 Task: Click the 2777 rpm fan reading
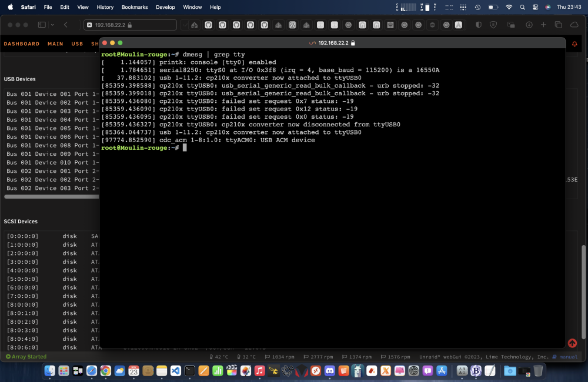click(x=318, y=357)
